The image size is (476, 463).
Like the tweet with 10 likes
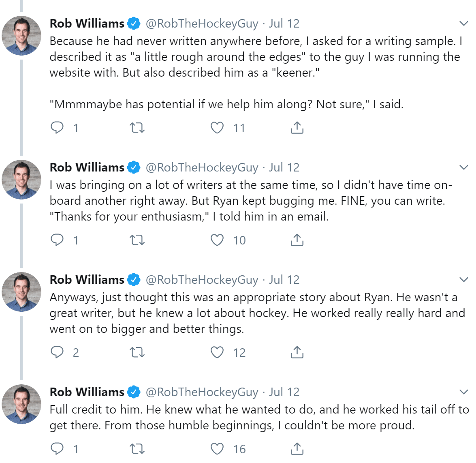pos(217,240)
